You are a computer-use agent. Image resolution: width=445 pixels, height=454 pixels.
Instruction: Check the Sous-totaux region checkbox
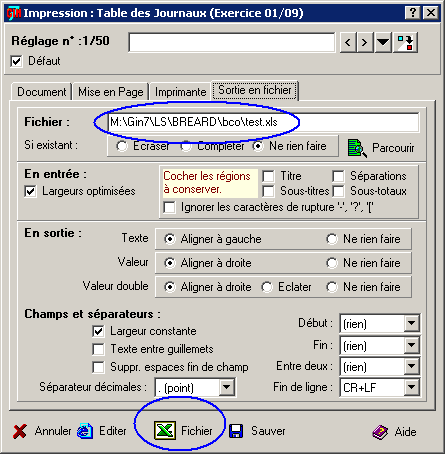pyautogui.click(x=338, y=191)
